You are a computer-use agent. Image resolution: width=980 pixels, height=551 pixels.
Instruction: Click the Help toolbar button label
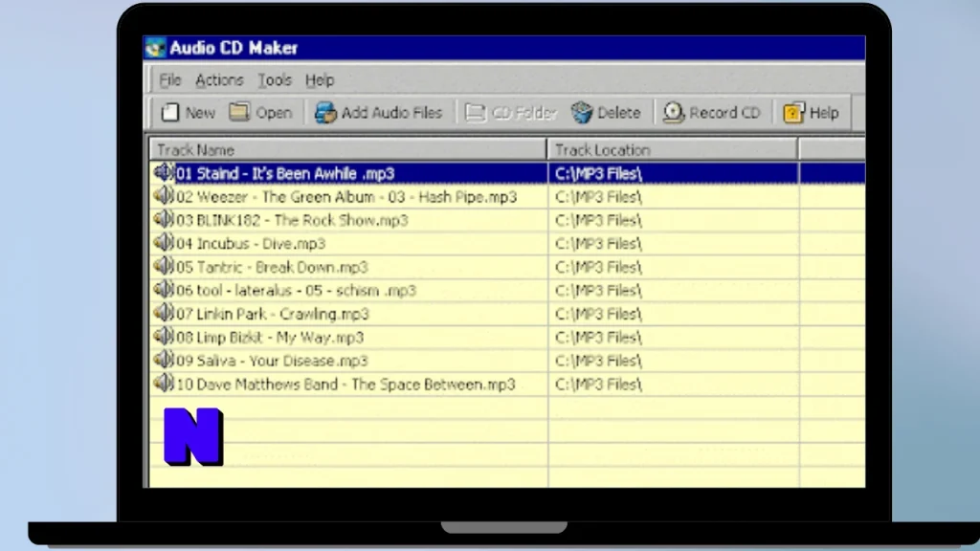(824, 113)
